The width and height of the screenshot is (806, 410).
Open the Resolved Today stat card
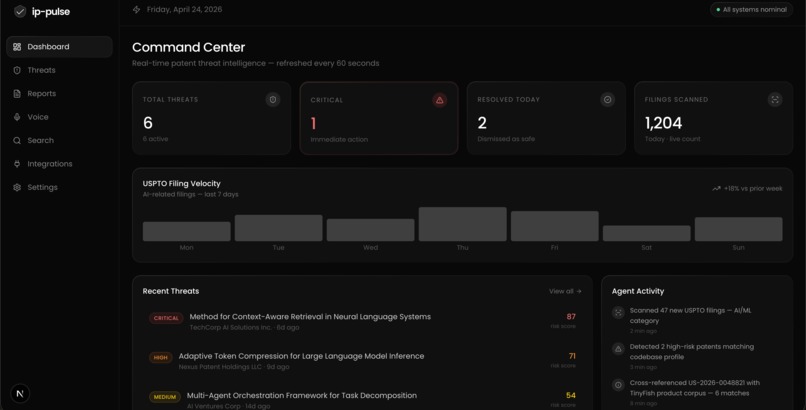tap(546, 118)
